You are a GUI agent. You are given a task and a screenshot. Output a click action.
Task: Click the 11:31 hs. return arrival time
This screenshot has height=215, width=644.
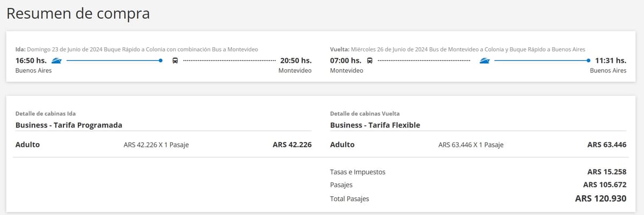(610, 61)
